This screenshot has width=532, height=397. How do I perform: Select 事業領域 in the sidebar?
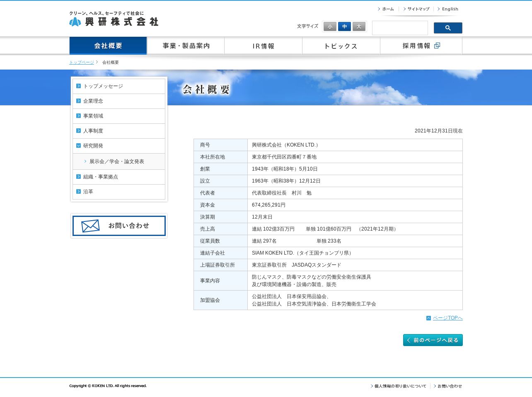119,116
